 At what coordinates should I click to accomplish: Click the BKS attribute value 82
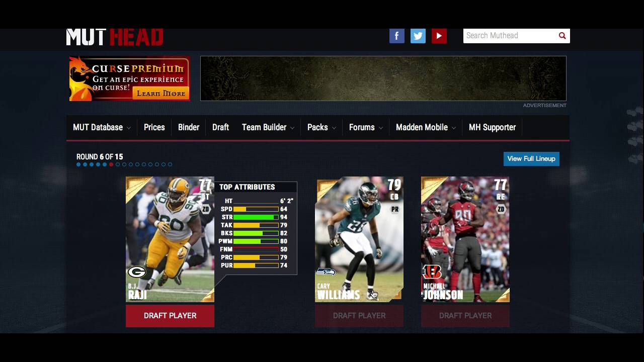tap(284, 233)
